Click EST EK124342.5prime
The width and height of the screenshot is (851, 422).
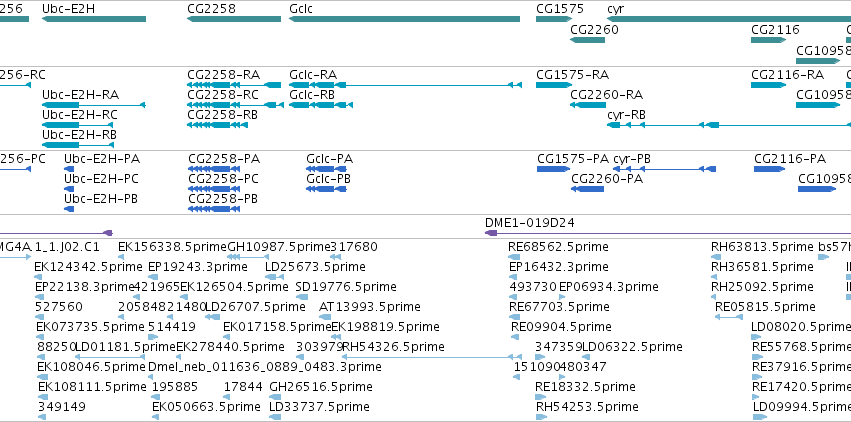pos(39,277)
